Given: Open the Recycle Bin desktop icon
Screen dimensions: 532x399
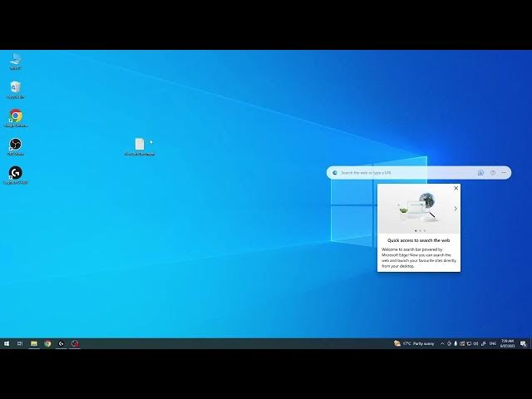Looking at the screenshot, I should tap(15, 90).
